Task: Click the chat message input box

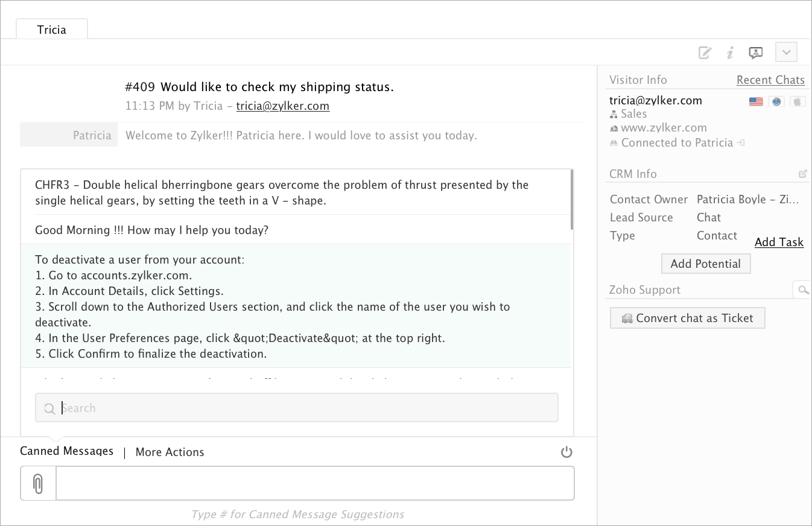Action: click(x=315, y=483)
